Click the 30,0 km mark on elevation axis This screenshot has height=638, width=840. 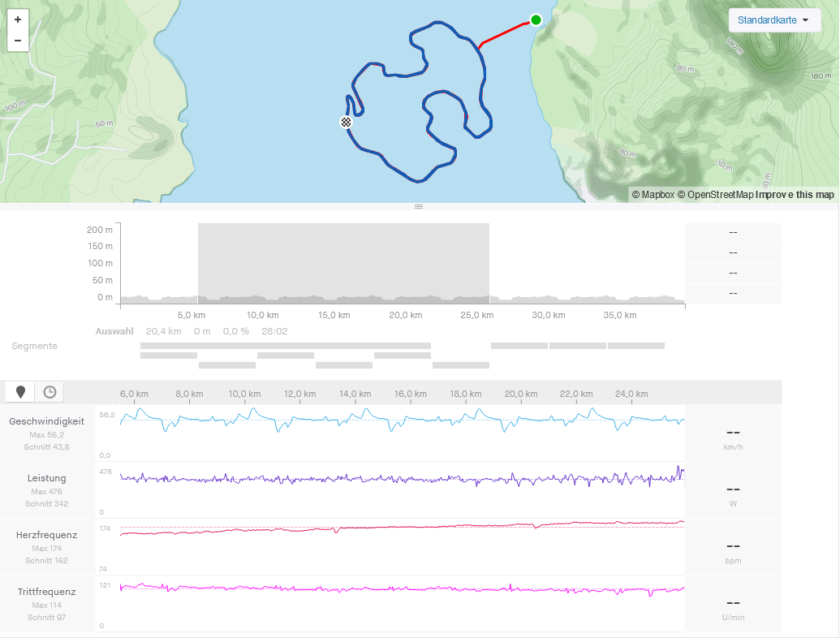tap(548, 315)
